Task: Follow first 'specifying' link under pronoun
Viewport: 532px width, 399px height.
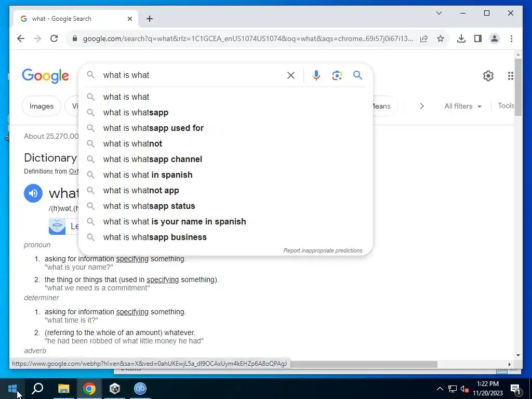Action: pyautogui.click(x=132, y=259)
